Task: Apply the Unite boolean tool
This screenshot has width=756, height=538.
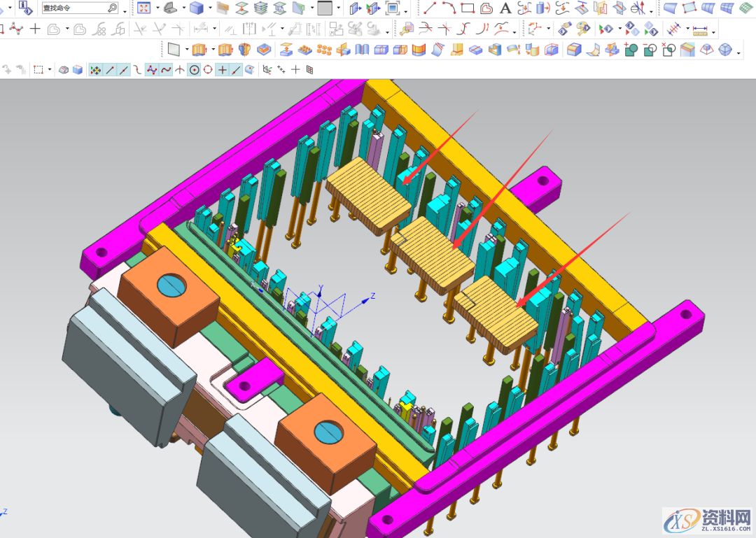Action: [631, 50]
